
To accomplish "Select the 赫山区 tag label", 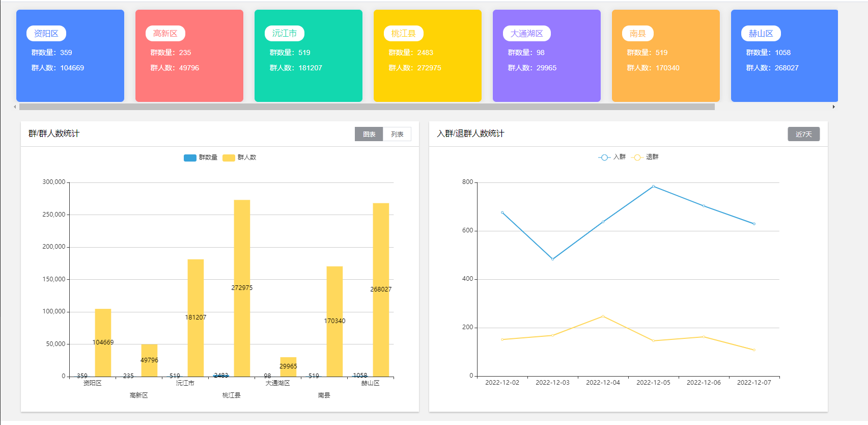I will (x=761, y=34).
